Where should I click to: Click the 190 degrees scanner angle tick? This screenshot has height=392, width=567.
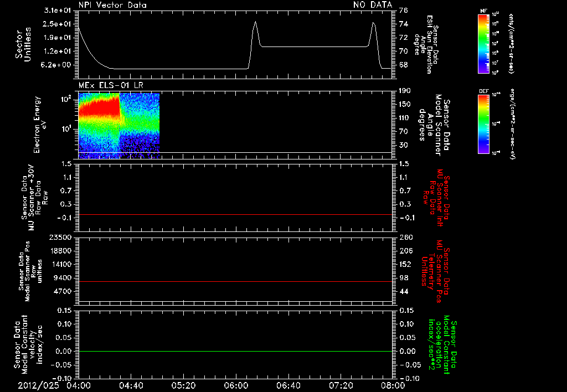coord(405,91)
